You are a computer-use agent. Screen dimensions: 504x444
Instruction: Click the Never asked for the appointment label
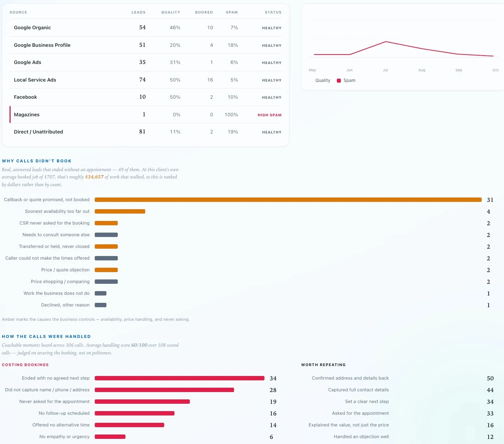click(54, 402)
